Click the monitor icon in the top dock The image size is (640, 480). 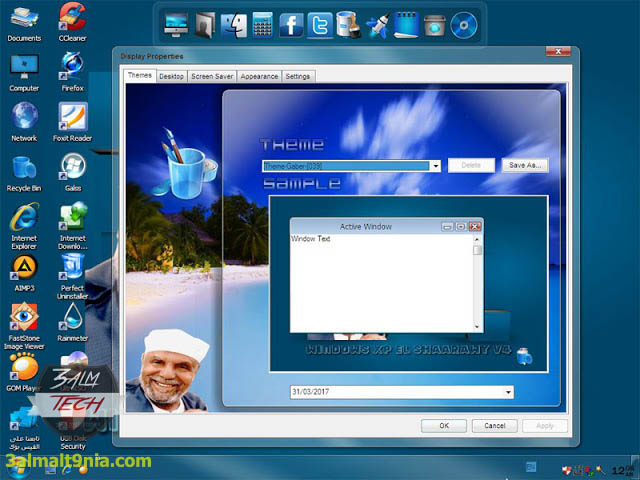click(x=176, y=25)
